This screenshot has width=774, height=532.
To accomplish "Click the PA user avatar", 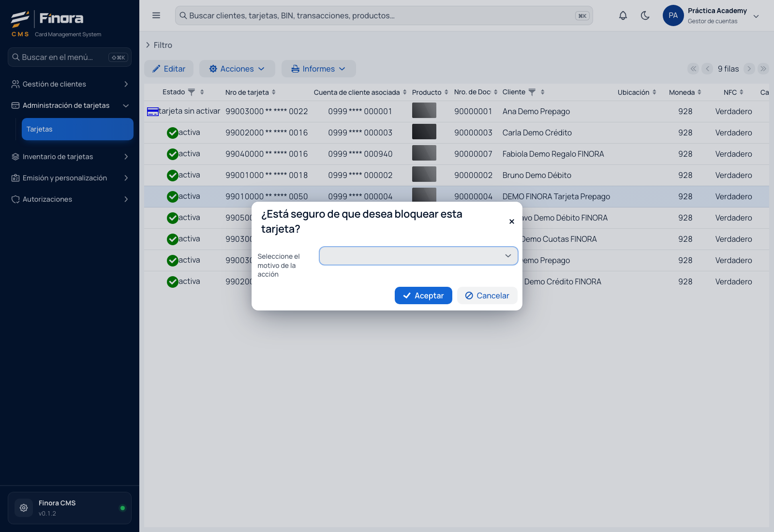I will pos(673,15).
